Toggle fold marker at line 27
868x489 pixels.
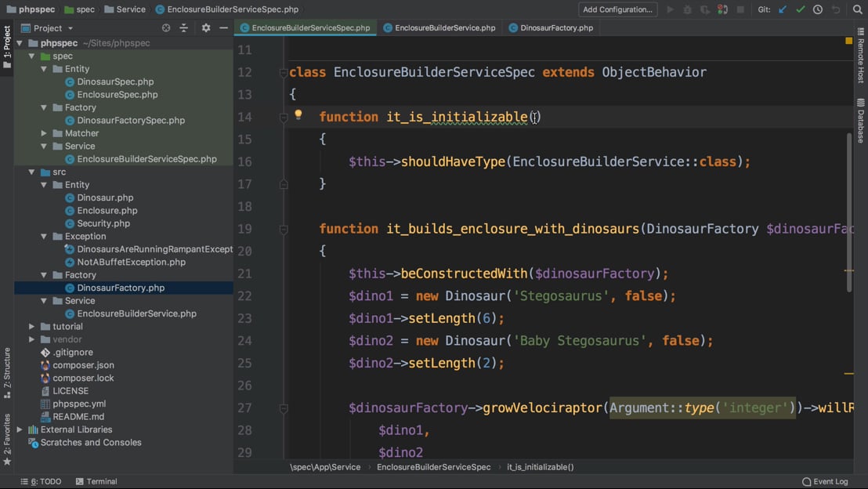(x=284, y=408)
